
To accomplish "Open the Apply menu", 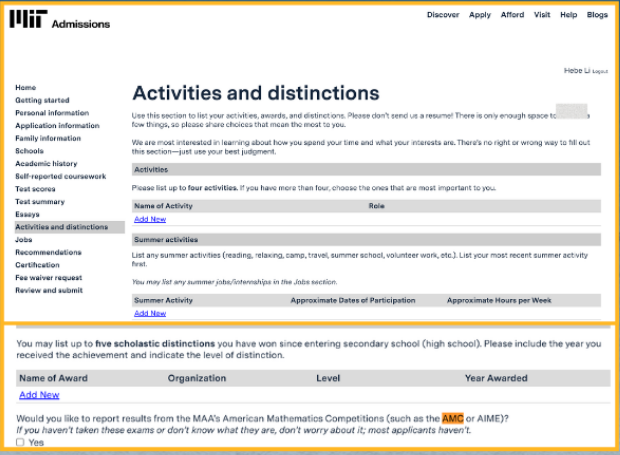I will (480, 15).
